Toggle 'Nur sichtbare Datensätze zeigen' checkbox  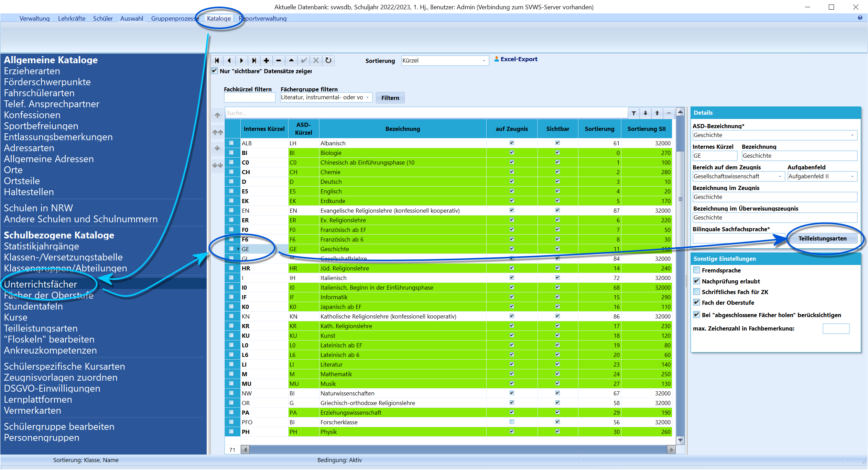click(x=215, y=71)
